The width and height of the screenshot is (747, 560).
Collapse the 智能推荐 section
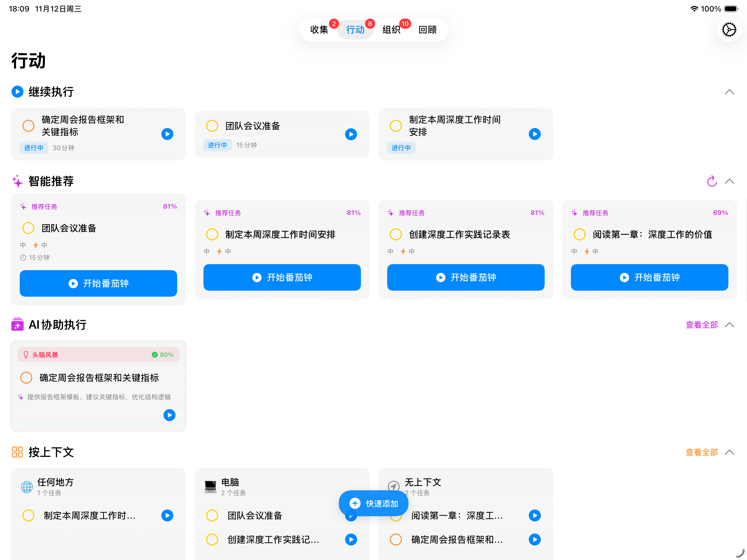tap(730, 181)
